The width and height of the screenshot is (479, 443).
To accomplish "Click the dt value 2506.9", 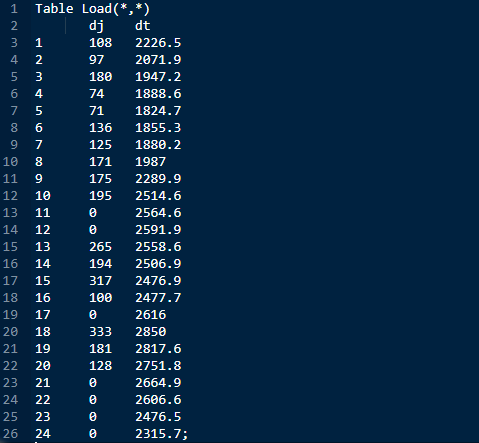I will (x=158, y=264).
